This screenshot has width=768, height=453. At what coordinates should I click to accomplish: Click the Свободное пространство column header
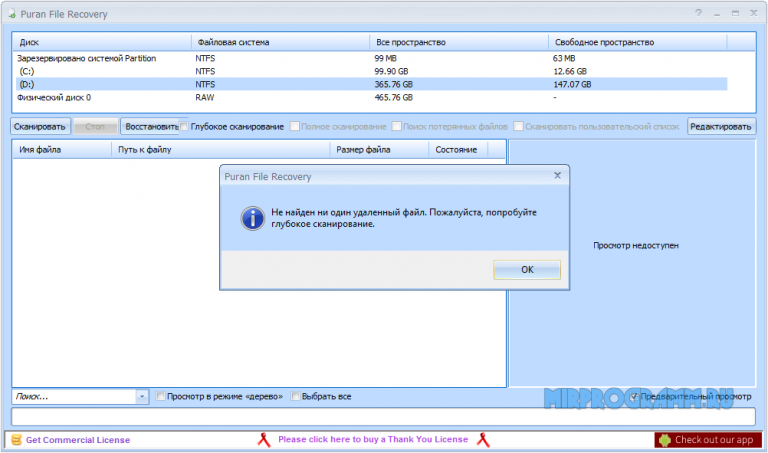pyautogui.click(x=637, y=42)
